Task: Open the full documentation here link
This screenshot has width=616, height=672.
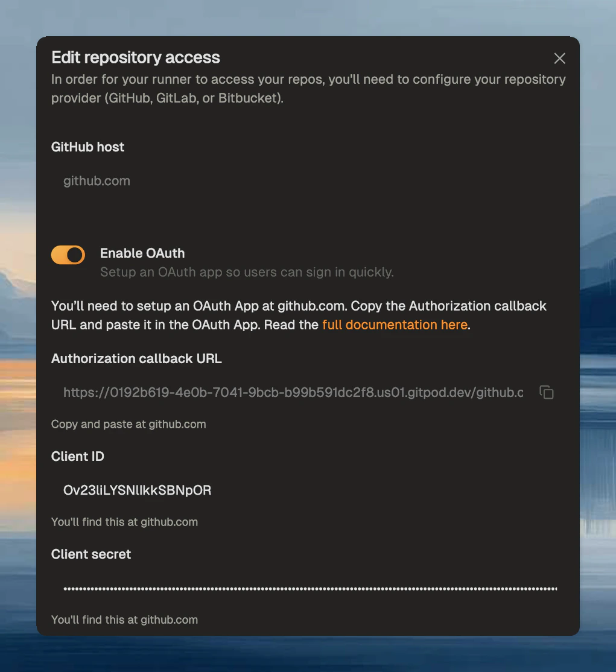Action: coord(395,325)
